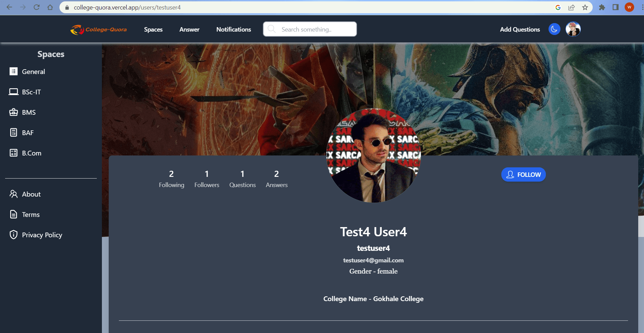Click the Terms document icon

(14, 214)
